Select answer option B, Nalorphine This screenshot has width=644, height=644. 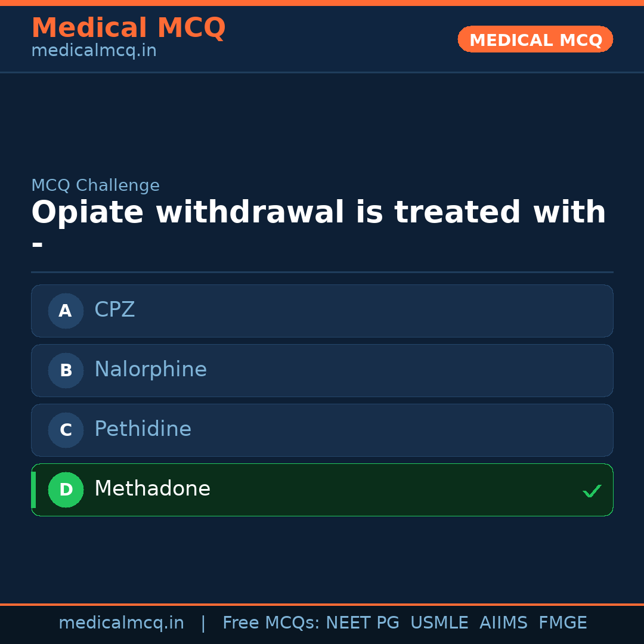point(322,370)
